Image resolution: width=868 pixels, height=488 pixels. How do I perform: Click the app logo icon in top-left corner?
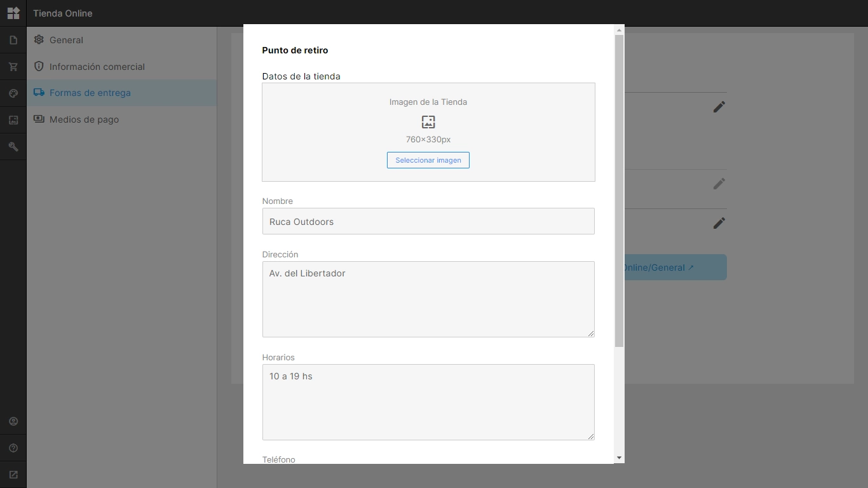click(13, 13)
